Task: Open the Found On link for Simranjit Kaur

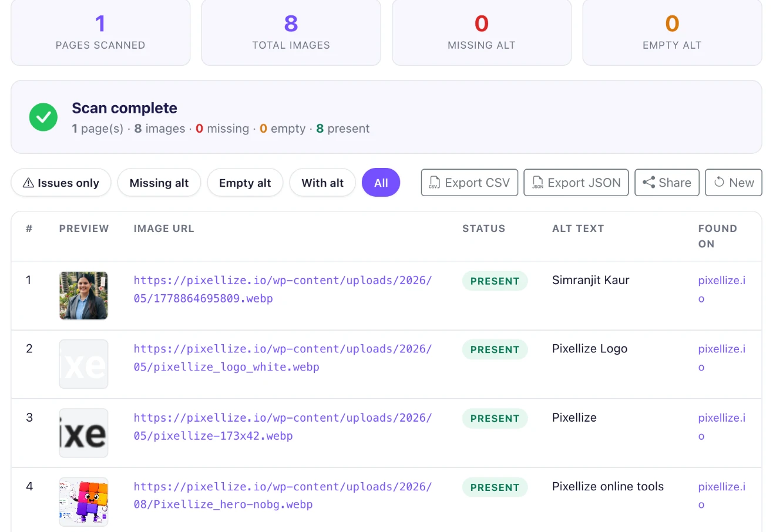Action: [x=722, y=289]
